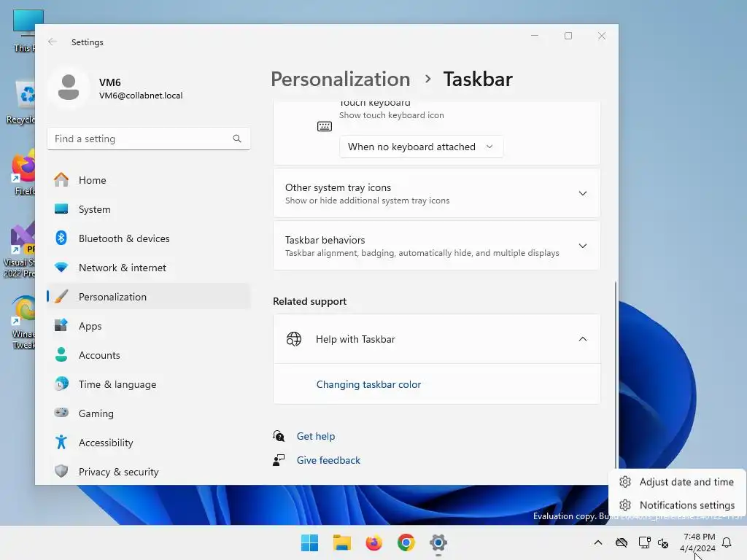Select Network & internet in the sidebar
The image size is (747, 560).
point(149,267)
